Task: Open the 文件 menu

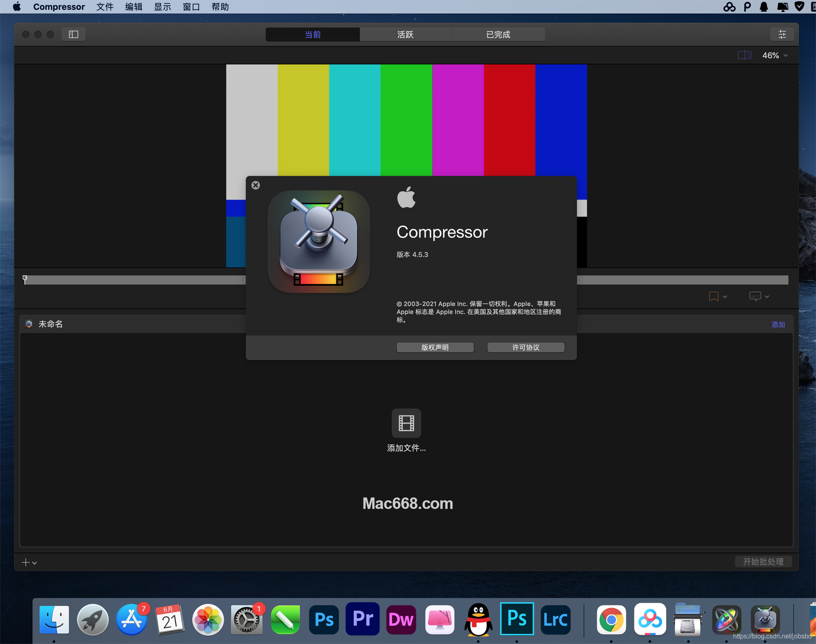Action: tap(104, 7)
